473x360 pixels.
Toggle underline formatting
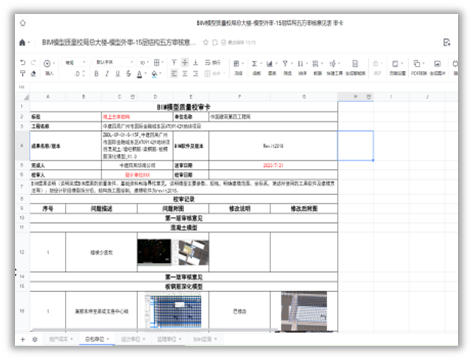[x=118, y=74]
